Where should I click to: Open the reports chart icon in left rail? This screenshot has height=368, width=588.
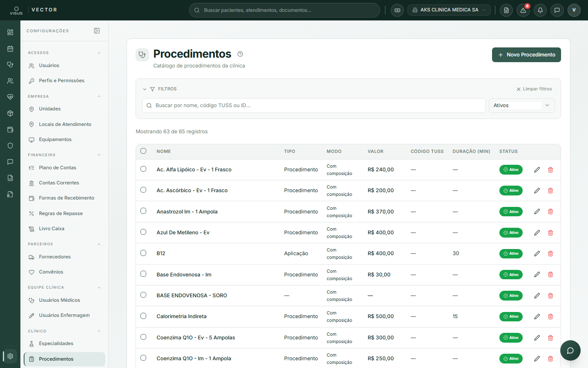click(10, 178)
